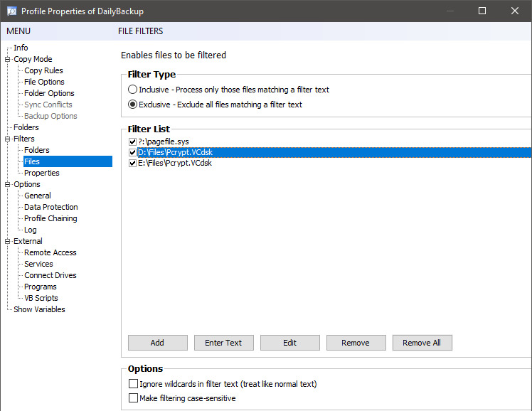The width and height of the screenshot is (532, 411).
Task: Click the Edit filter button
Action: [289, 343]
